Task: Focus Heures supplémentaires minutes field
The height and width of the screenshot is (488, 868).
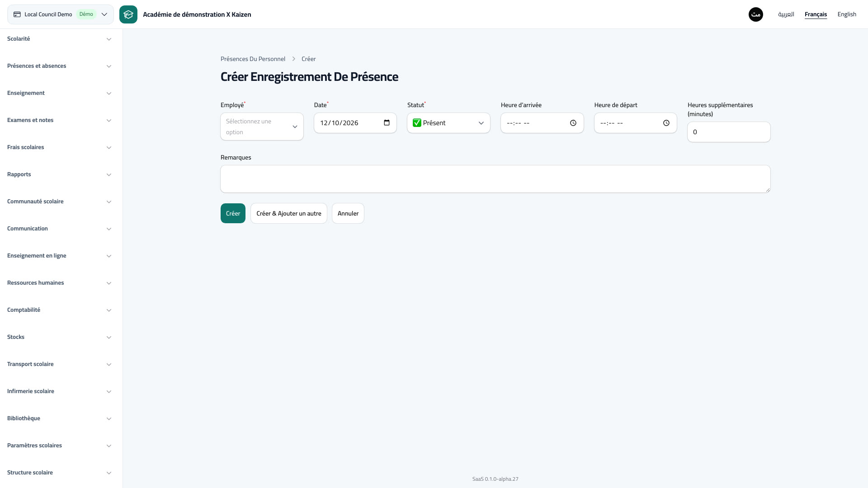Action: point(729,132)
